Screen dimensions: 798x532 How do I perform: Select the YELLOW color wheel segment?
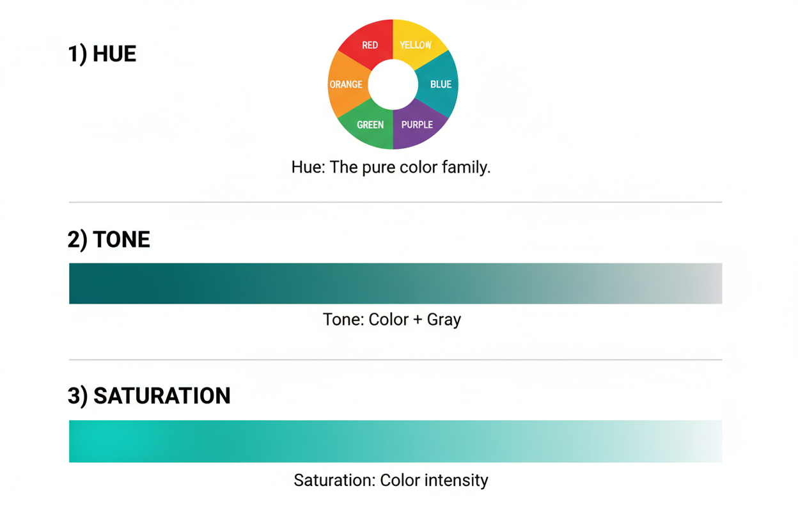tap(418, 42)
